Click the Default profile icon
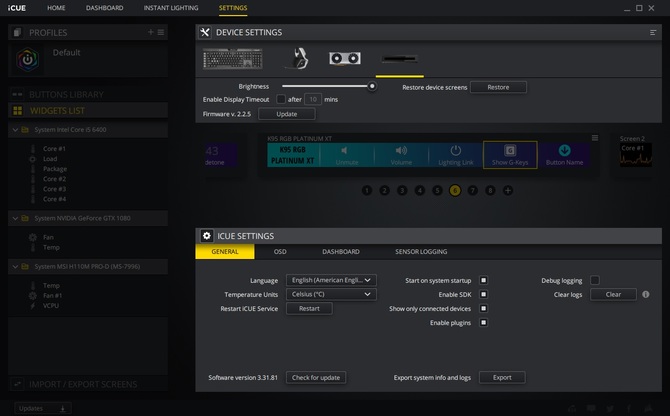 tap(27, 59)
